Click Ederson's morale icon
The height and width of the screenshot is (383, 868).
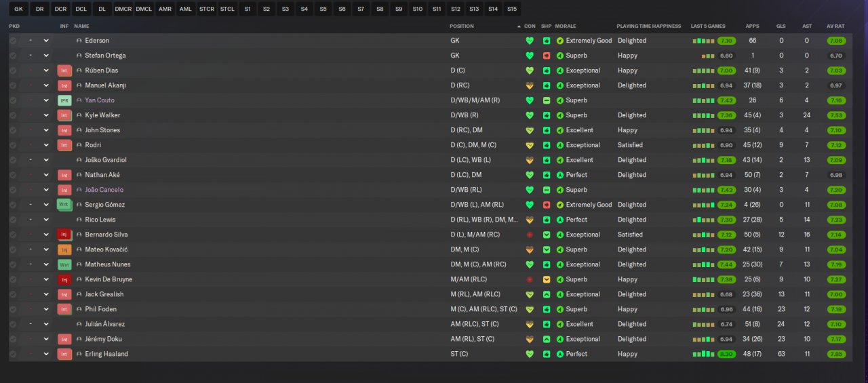pyautogui.click(x=560, y=41)
